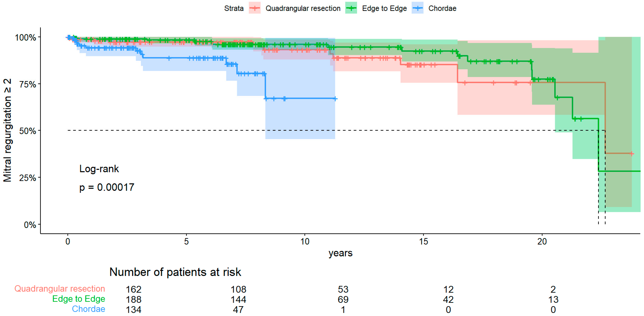Click the Edge to Edge risk table row label
The width and height of the screenshot is (644, 316).
tap(79, 299)
